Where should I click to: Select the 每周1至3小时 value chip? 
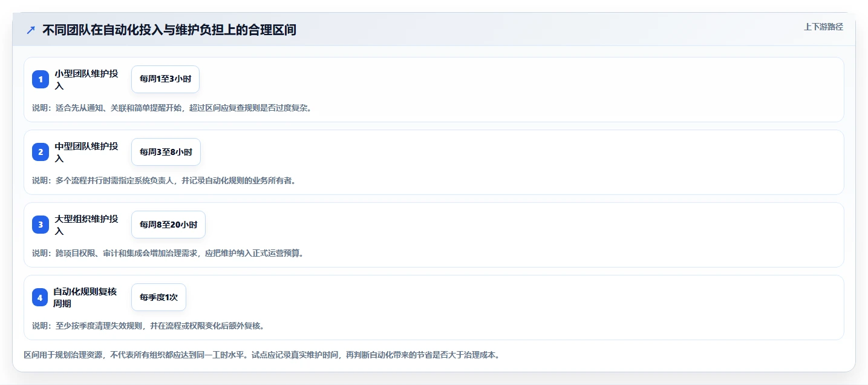tap(165, 79)
